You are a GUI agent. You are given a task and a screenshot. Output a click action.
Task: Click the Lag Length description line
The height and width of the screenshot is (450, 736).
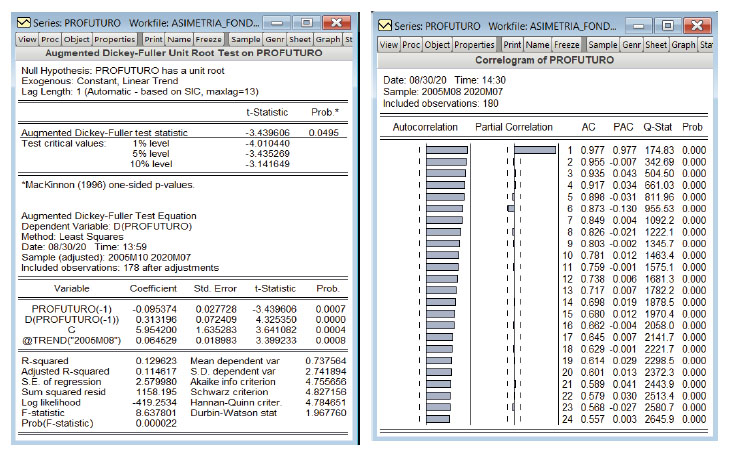coord(140,92)
